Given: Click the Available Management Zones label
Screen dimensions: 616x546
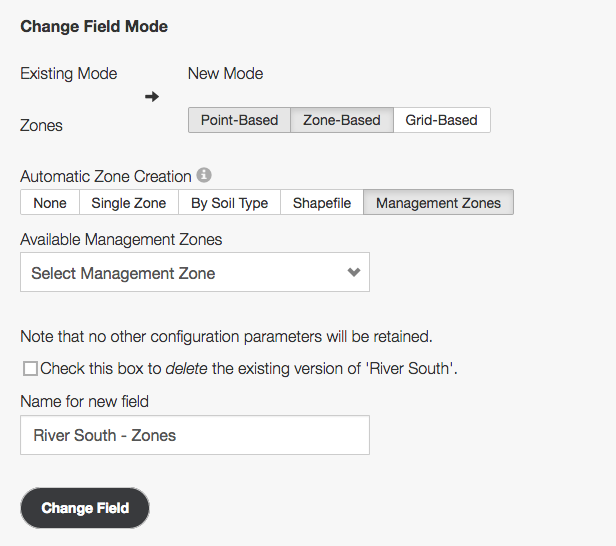Looking at the screenshot, I should (121, 239).
